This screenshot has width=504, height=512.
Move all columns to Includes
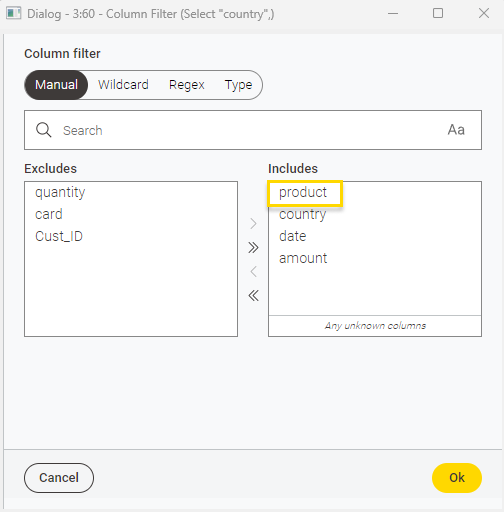pos(253,247)
